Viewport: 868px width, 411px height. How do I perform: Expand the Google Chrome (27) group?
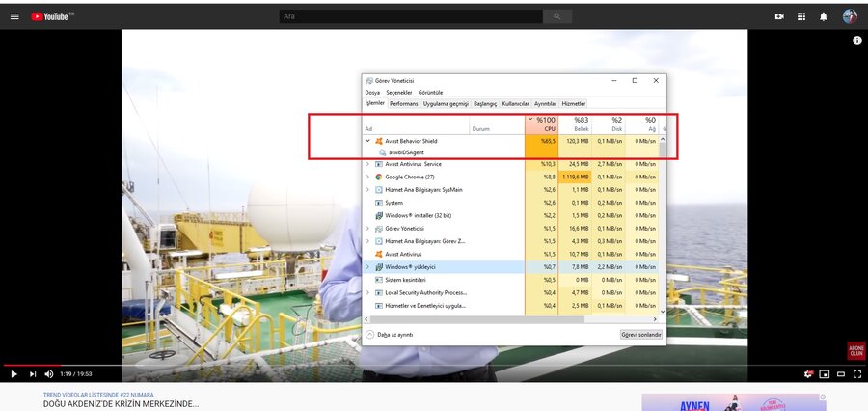pyautogui.click(x=367, y=177)
